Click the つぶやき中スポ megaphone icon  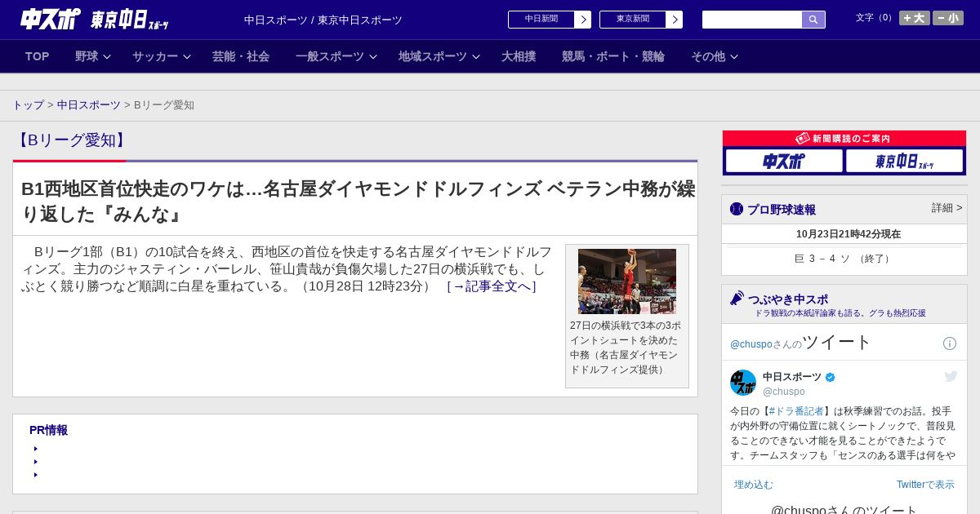tap(737, 299)
